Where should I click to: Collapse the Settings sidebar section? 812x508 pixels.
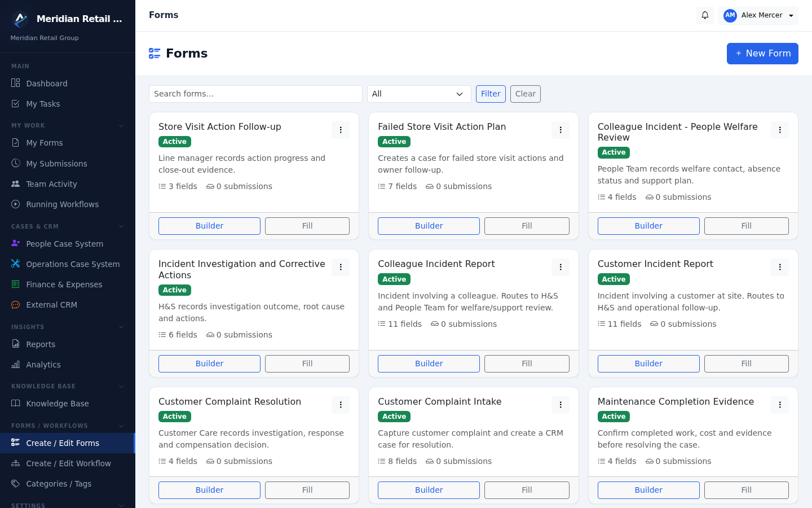click(x=121, y=505)
